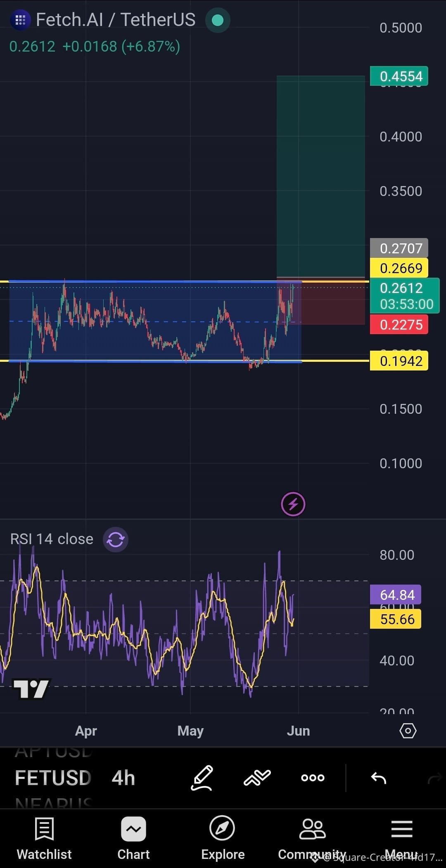The width and height of the screenshot is (446, 868).
Task: Tap the RSI value label 64.84
Action: tap(396, 594)
